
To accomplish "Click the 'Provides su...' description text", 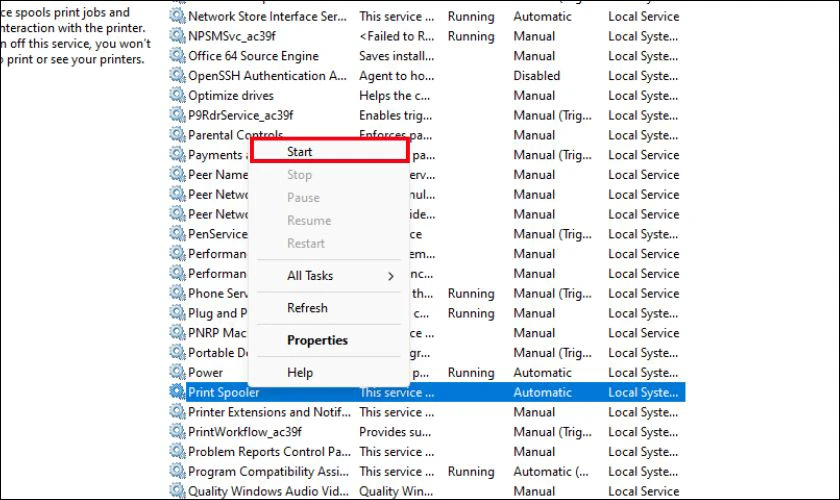I will click(395, 432).
